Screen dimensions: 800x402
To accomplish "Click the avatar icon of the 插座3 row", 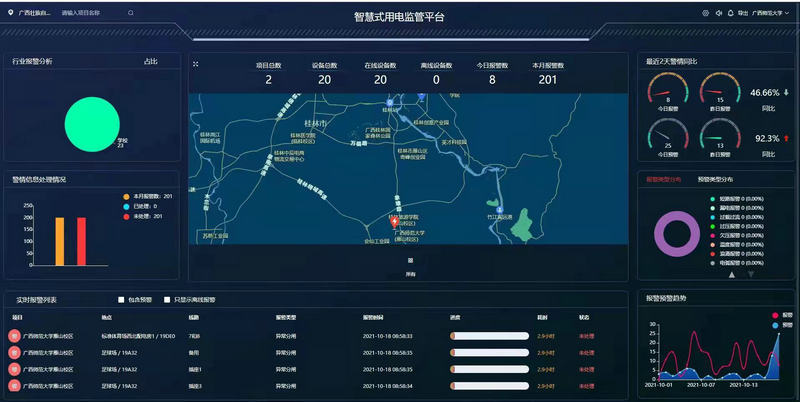I will pyautogui.click(x=14, y=386).
